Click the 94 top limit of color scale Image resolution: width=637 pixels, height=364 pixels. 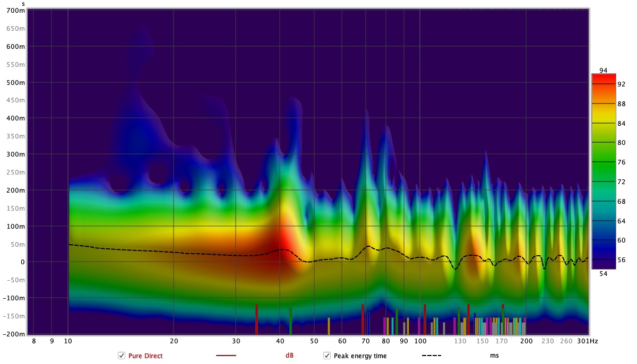coord(603,70)
